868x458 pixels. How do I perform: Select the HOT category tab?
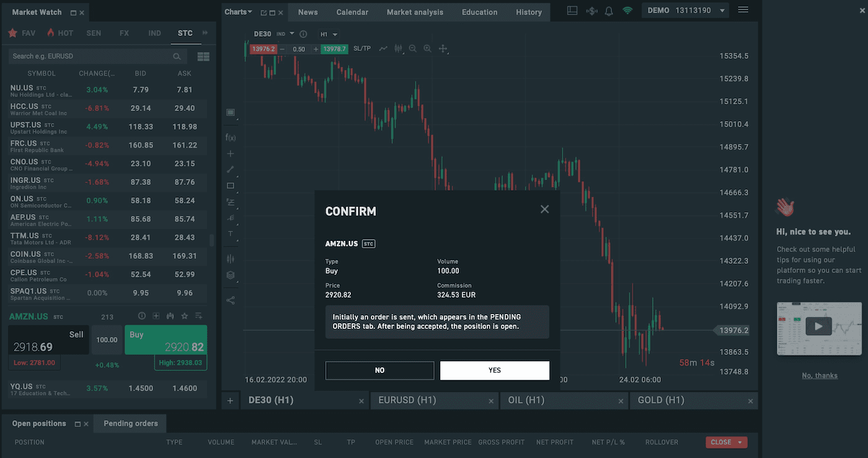[60, 33]
